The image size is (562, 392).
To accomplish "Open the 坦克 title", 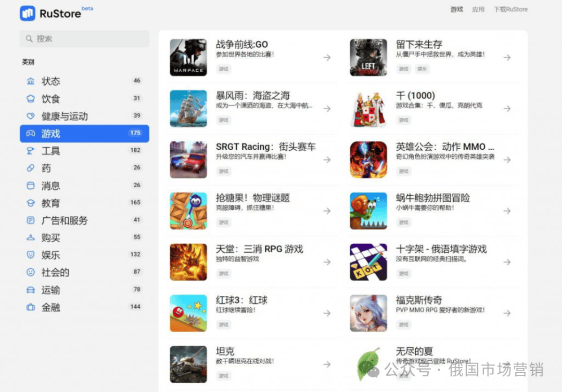I will click(225, 351).
